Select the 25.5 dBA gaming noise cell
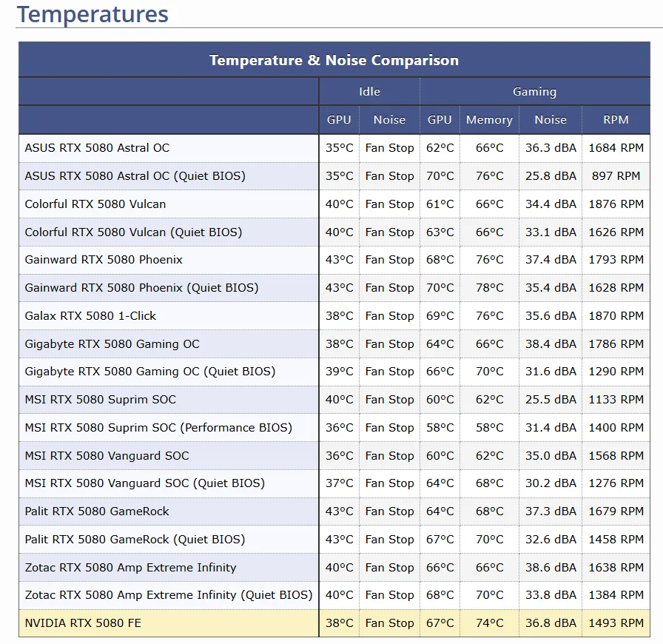Screen dimensions: 663x644 [551, 400]
